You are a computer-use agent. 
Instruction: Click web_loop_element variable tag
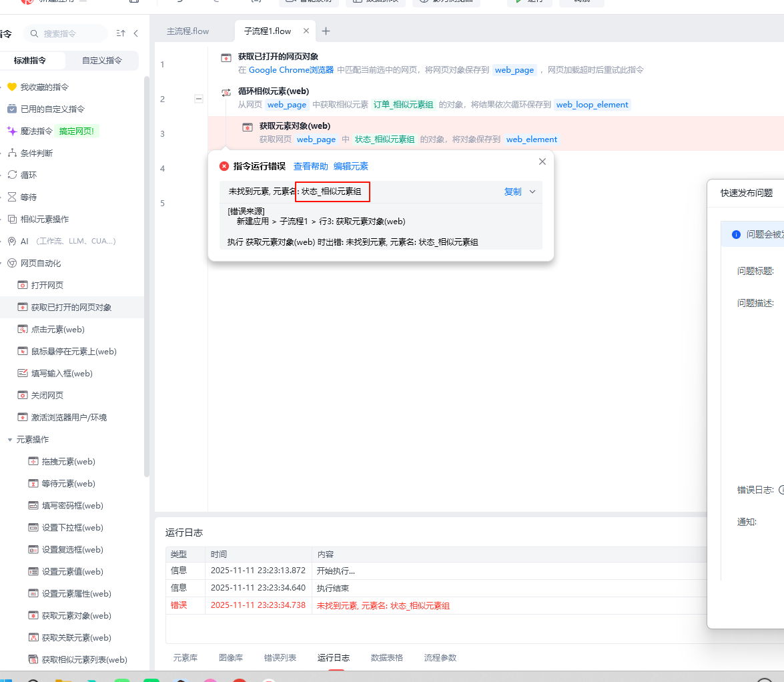[592, 105]
